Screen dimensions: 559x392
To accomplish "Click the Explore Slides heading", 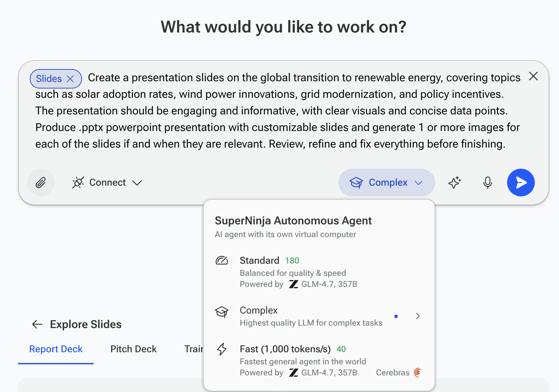I will 86,324.
